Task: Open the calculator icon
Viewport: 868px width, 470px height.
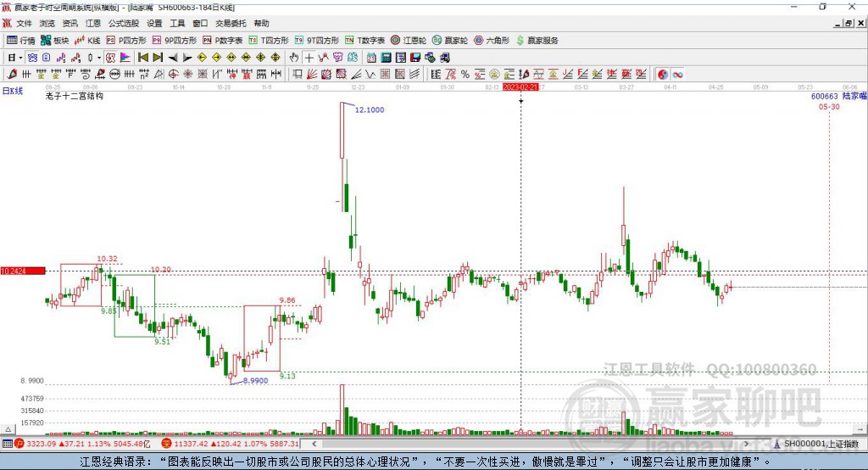Action: coord(386,58)
